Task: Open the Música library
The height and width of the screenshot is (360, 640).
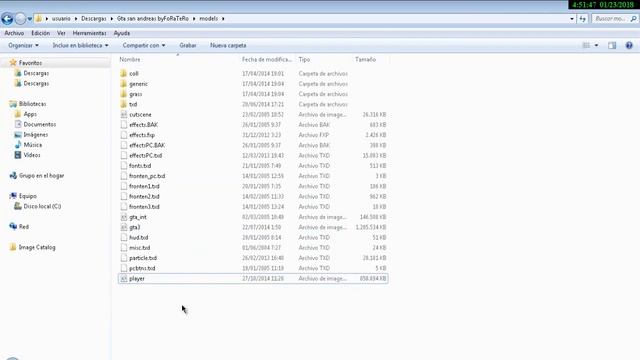Action: 32,144
